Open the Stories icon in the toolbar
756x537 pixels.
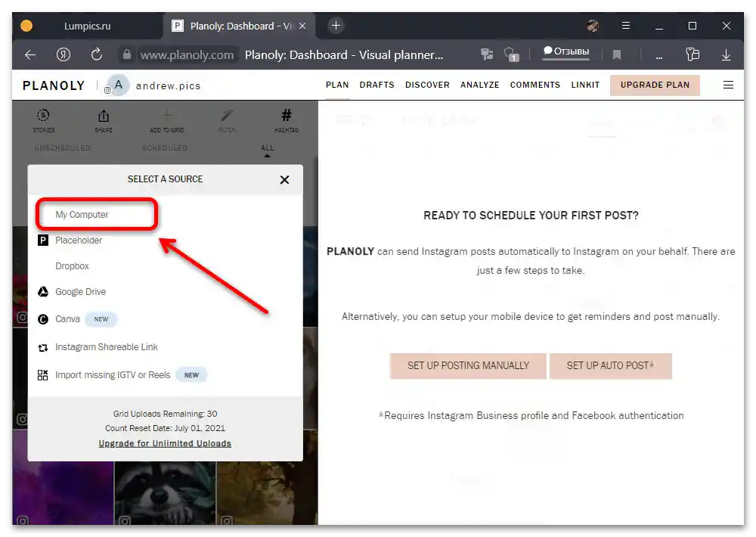(x=43, y=116)
